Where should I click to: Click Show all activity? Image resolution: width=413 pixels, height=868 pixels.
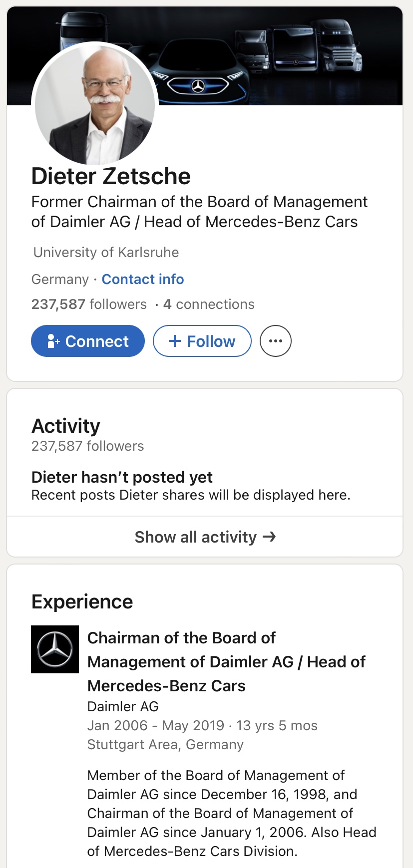click(x=205, y=537)
